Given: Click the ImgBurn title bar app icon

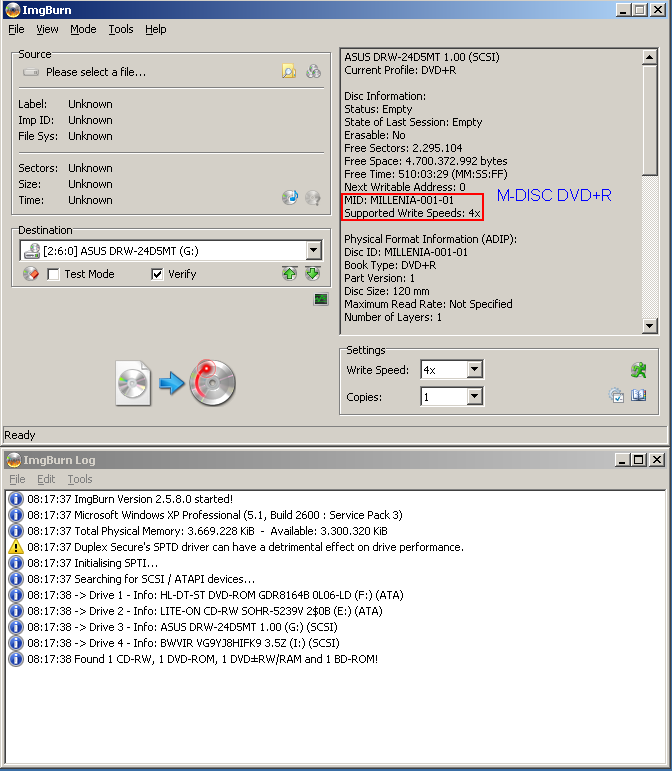Looking at the screenshot, I should click(12, 10).
